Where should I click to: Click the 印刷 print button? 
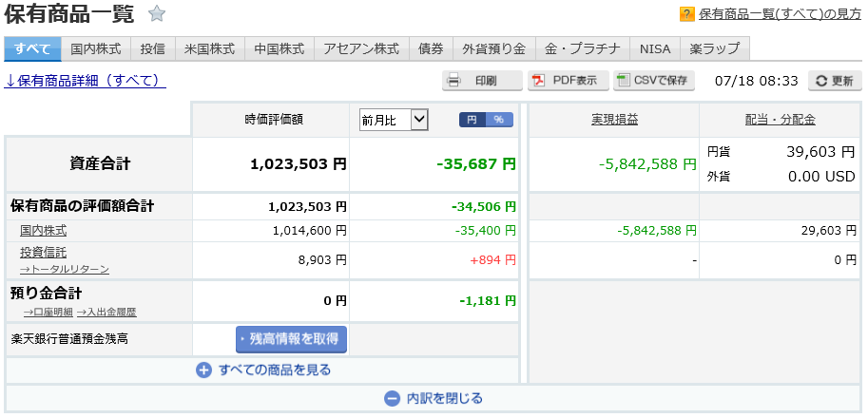pos(482,81)
